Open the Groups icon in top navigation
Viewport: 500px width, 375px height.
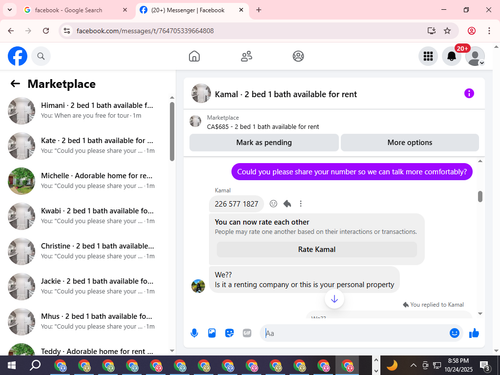(298, 56)
